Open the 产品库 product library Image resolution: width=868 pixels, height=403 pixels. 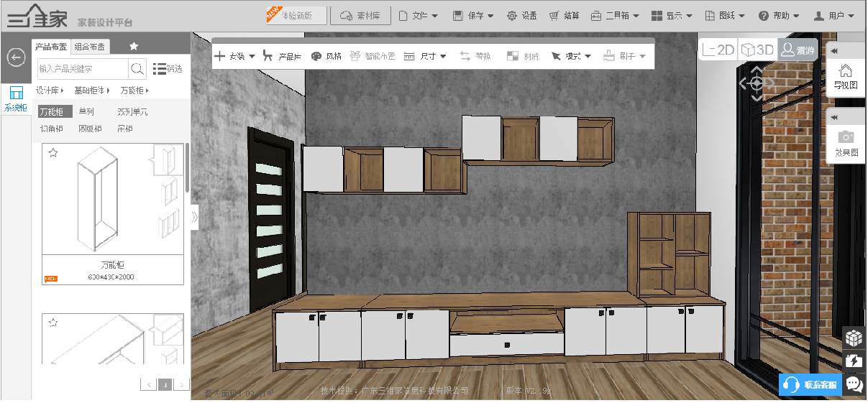point(282,56)
